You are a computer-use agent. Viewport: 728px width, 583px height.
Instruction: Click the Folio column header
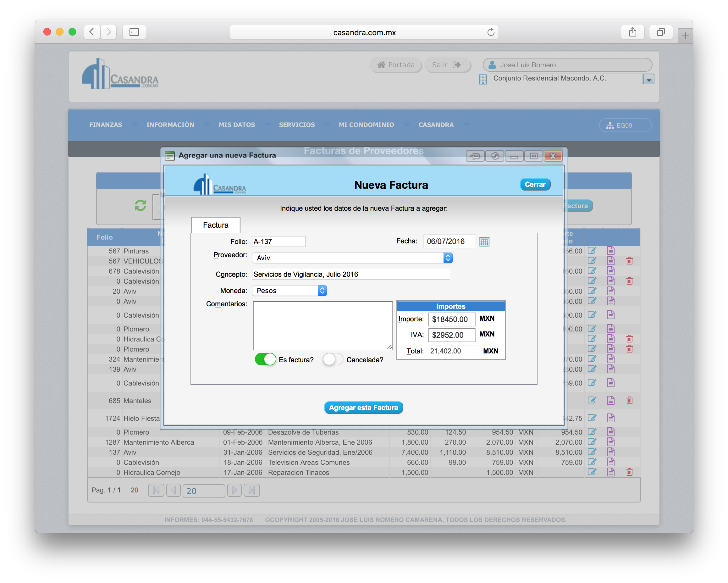[x=104, y=237]
